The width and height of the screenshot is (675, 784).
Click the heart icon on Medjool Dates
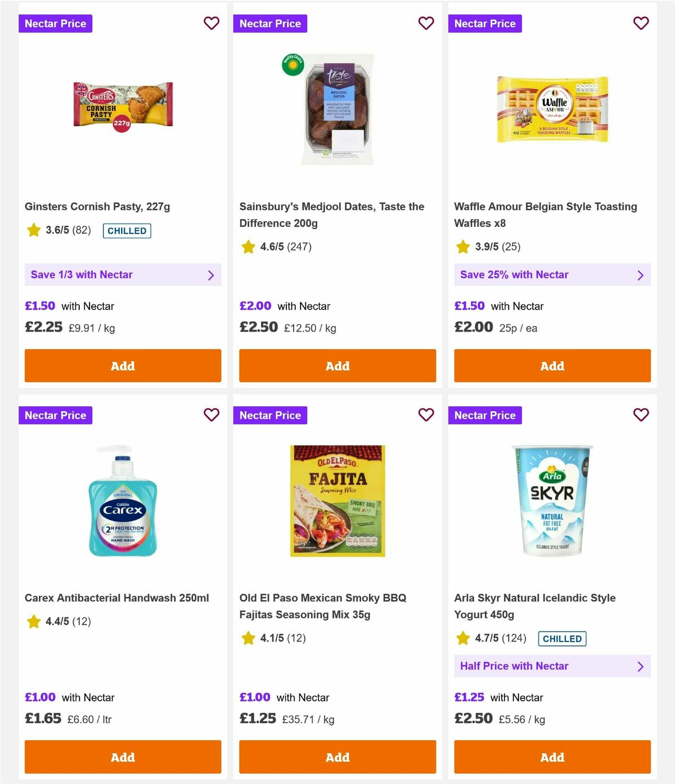tap(426, 23)
